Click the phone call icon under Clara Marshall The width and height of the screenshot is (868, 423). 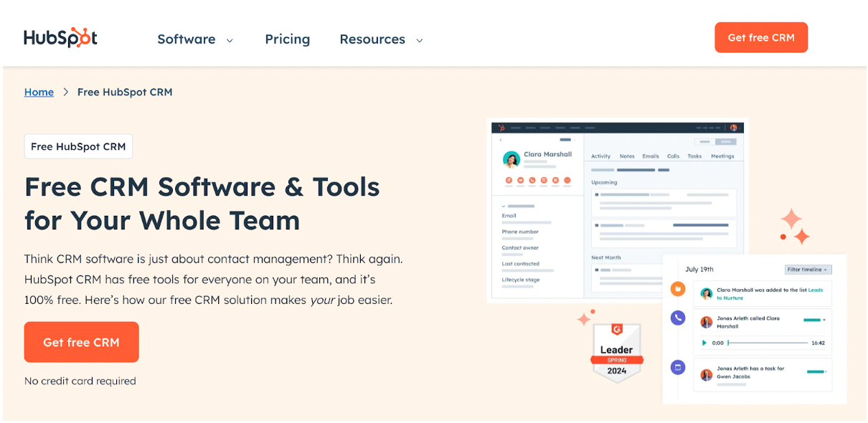pos(532,180)
